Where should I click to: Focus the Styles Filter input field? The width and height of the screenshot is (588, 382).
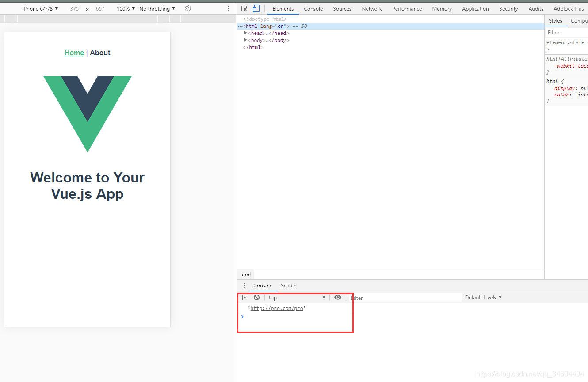[x=567, y=33]
